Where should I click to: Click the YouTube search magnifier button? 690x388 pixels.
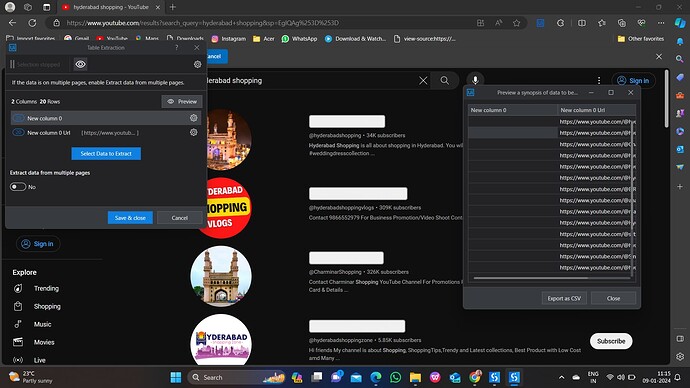445,81
